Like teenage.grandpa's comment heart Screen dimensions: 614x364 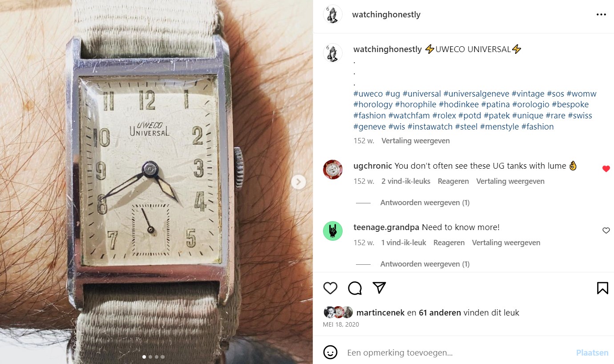(x=606, y=231)
